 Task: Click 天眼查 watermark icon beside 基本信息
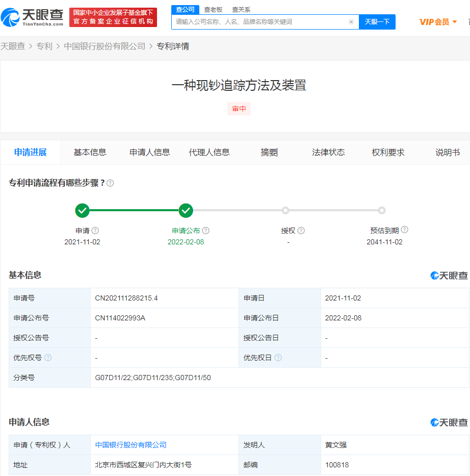(x=433, y=275)
